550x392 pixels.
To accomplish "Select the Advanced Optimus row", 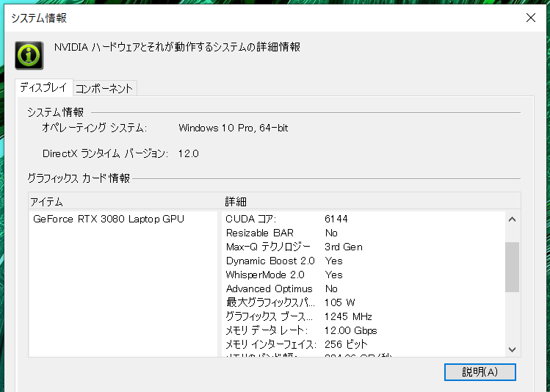I will pyautogui.click(x=363, y=289).
